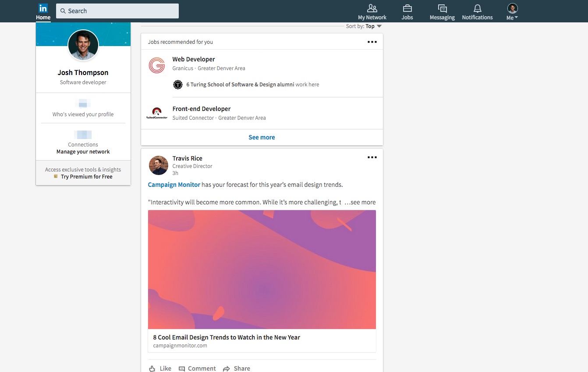Expand post text with see more
The height and width of the screenshot is (372, 588).
[x=360, y=202]
